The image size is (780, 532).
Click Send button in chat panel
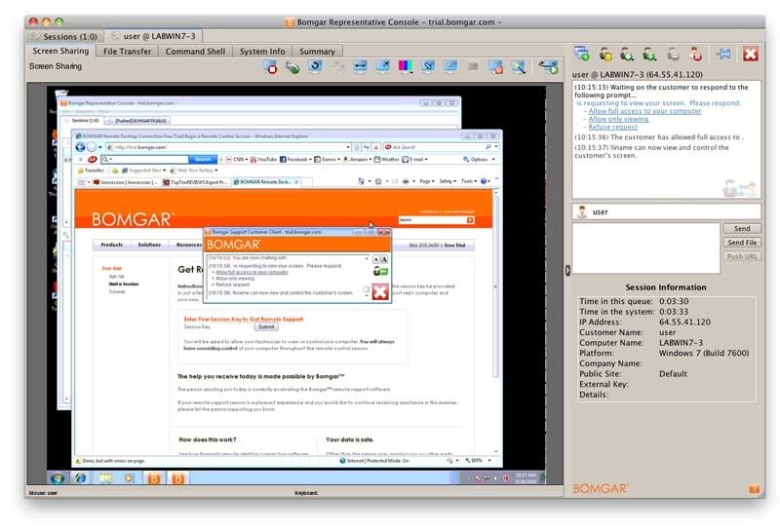click(742, 229)
